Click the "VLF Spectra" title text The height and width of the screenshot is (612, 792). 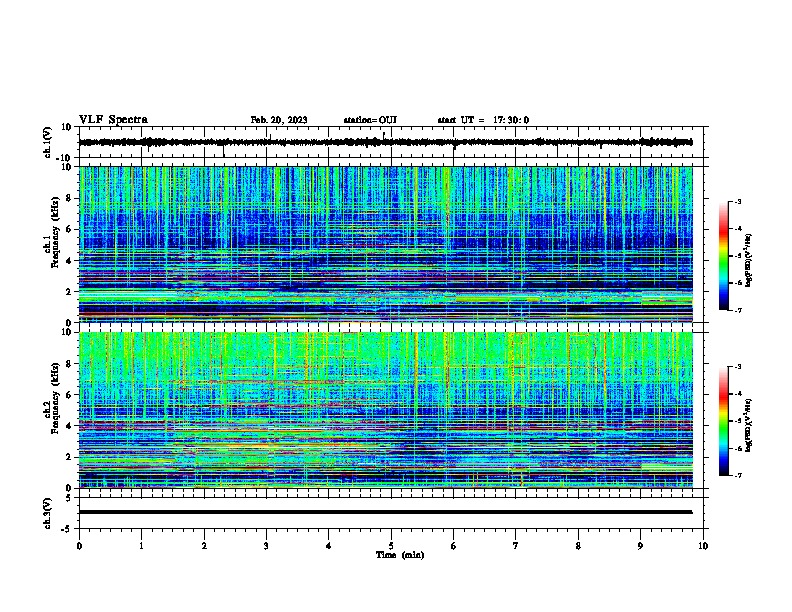pos(113,120)
